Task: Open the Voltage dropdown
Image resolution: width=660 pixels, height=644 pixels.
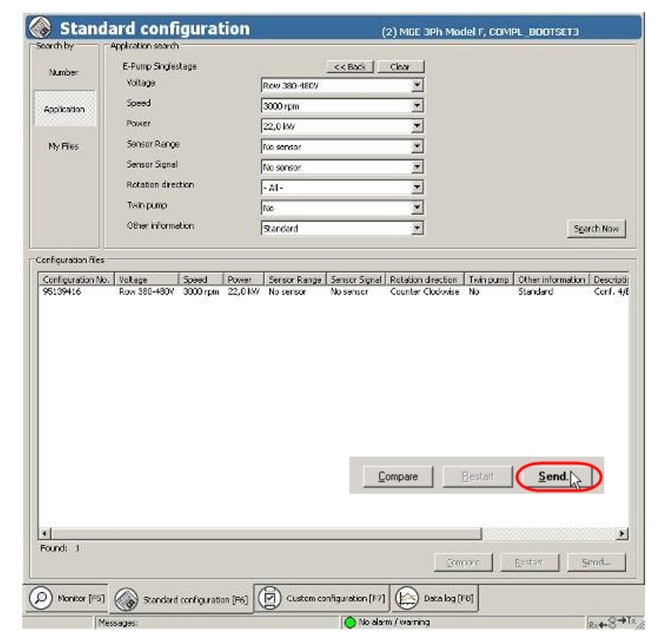Action: (x=417, y=86)
